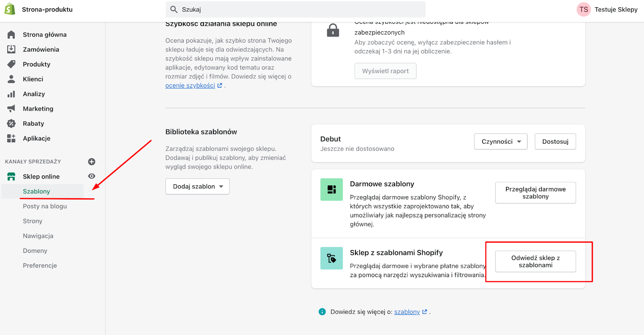Select Produkty in the sidebar
Screen dimensions: 644x335
37,64
